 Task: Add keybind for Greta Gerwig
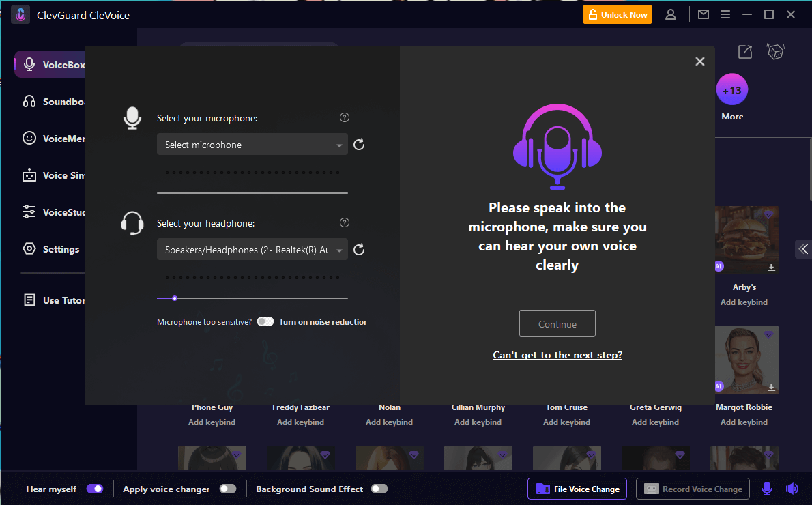tap(655, 422)
